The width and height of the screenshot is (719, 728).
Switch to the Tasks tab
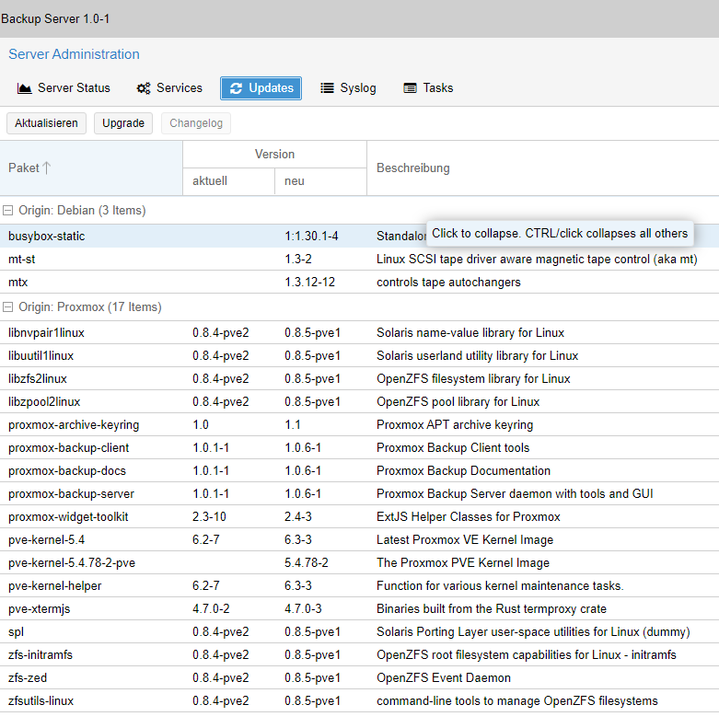428,88
